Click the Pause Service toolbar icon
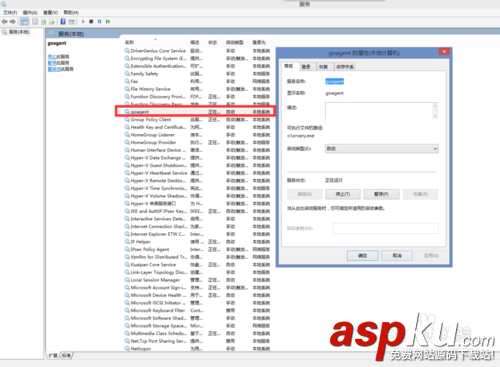Image resolution: width=500 pixels, height=367 pixels. [99, 22]
